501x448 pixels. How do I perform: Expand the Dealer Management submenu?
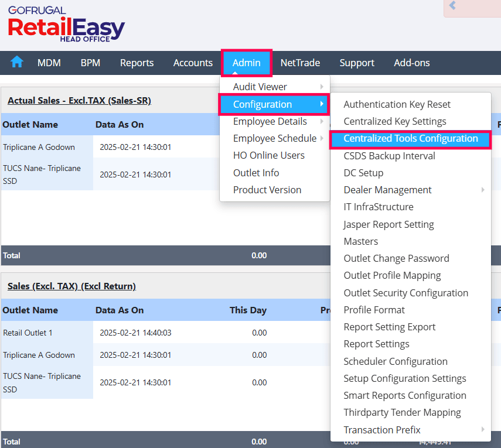coord(411,190)
